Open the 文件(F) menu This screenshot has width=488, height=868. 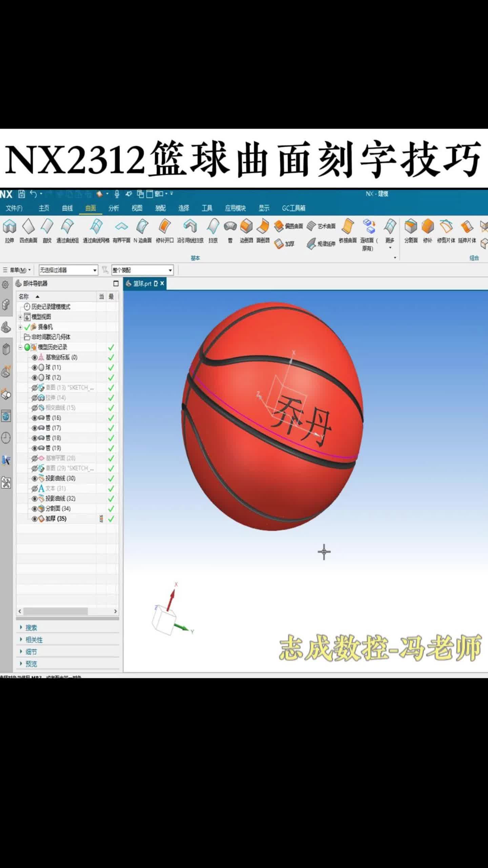(x=14, y=208)
